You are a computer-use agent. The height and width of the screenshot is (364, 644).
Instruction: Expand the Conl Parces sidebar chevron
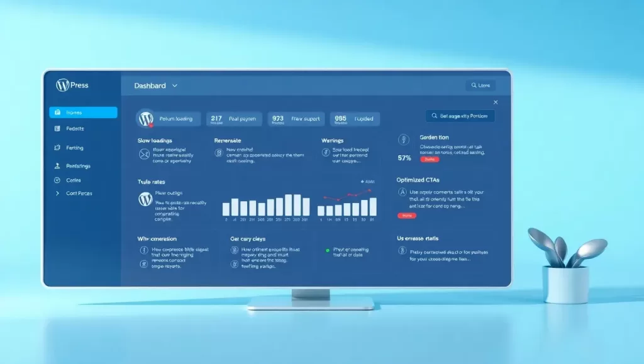57,193
